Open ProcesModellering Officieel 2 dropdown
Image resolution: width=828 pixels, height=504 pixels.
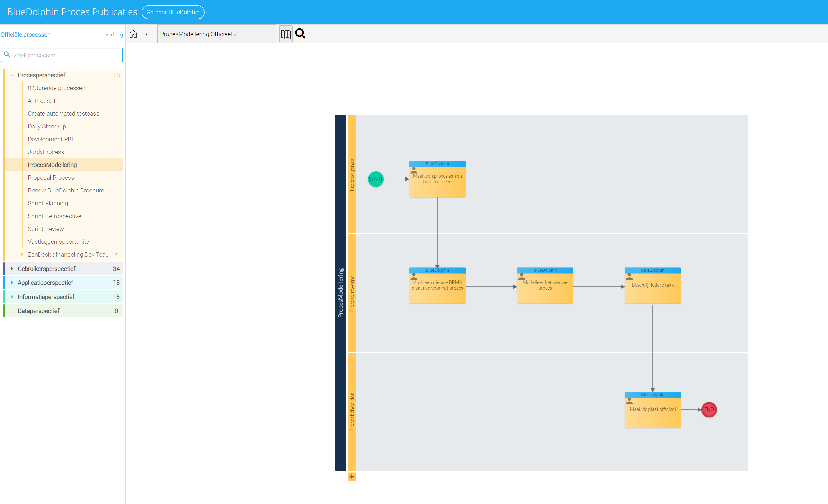point(217,34)
